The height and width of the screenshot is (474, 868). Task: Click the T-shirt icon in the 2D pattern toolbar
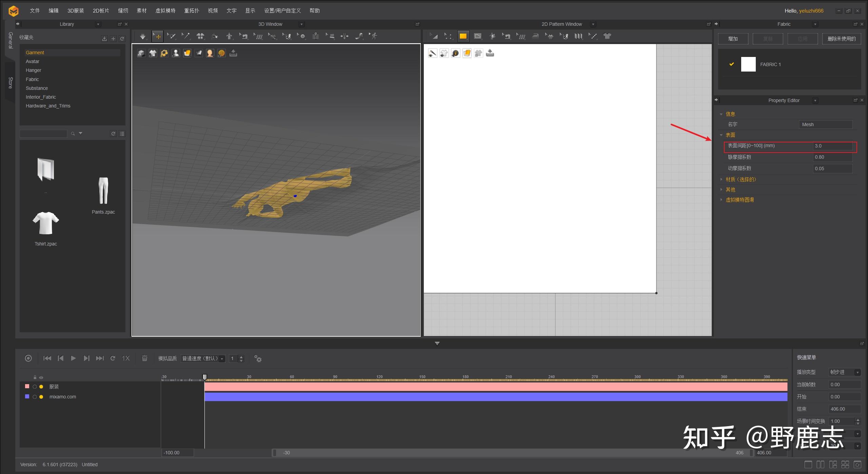pos(607,36)
